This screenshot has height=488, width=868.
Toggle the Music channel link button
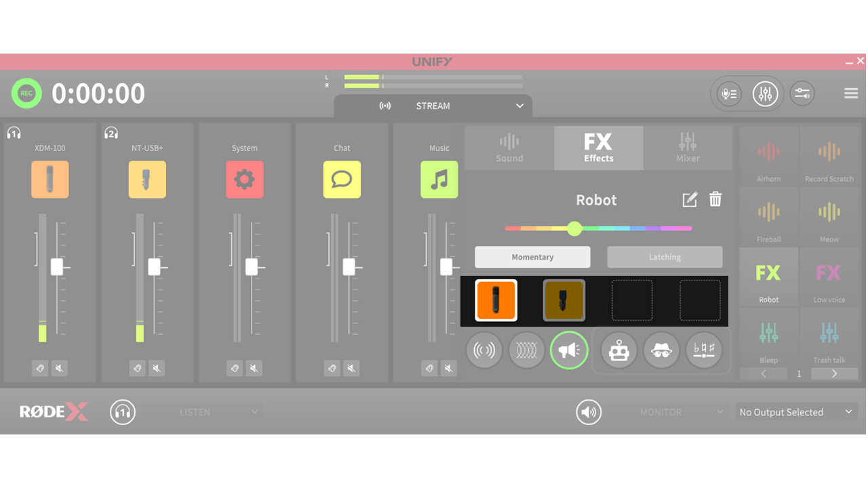(x=429, y=368)
